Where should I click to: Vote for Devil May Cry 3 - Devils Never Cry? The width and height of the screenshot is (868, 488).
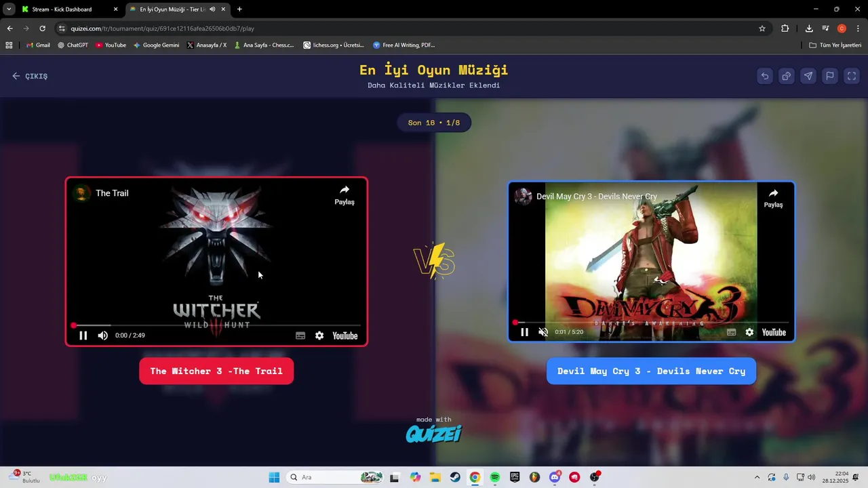click(651, 371)
